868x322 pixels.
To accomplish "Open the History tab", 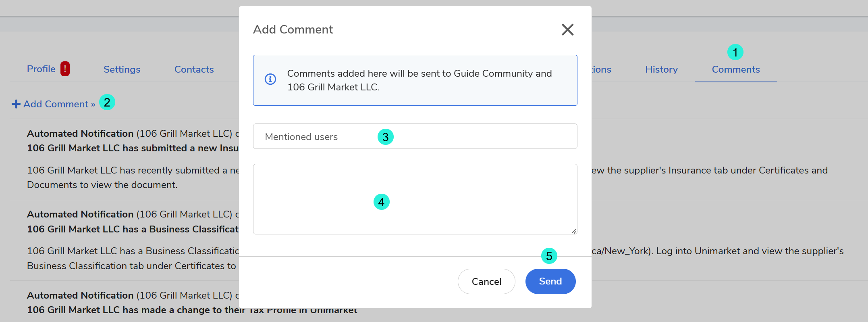I will (x=661, y=69).
